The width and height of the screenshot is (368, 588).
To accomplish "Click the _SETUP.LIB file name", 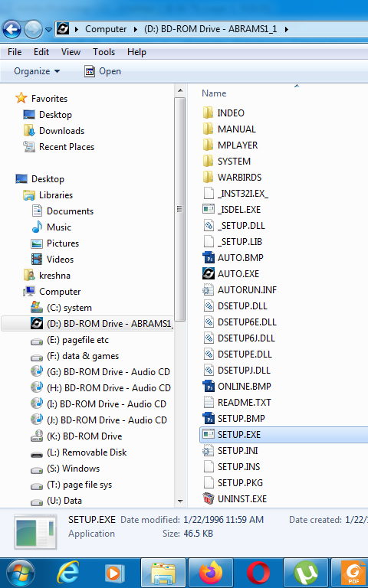I will [240, 242].
